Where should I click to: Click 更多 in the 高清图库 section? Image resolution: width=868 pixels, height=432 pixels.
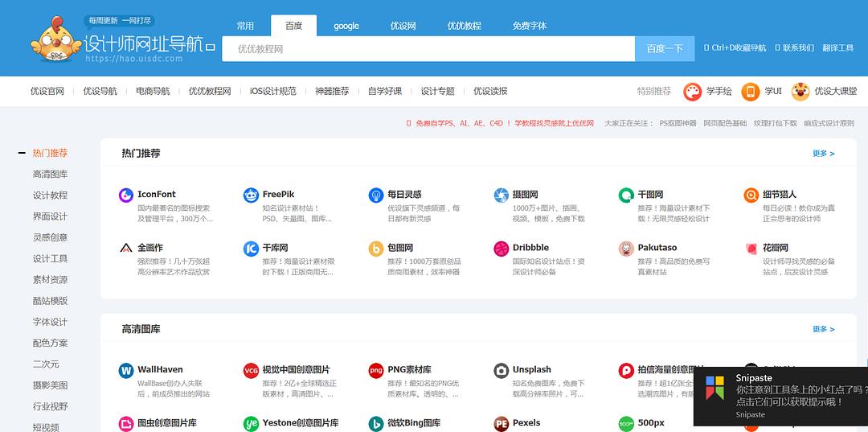tap(823, 329)
